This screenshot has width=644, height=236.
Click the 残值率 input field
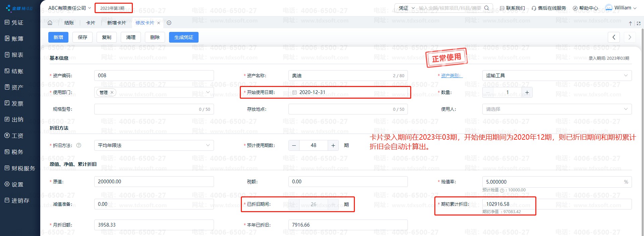tap(557, 182)
